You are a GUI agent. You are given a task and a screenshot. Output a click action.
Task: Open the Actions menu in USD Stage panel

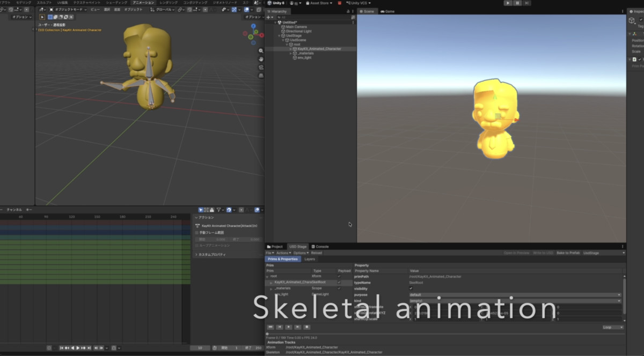[x=284, y=253]
